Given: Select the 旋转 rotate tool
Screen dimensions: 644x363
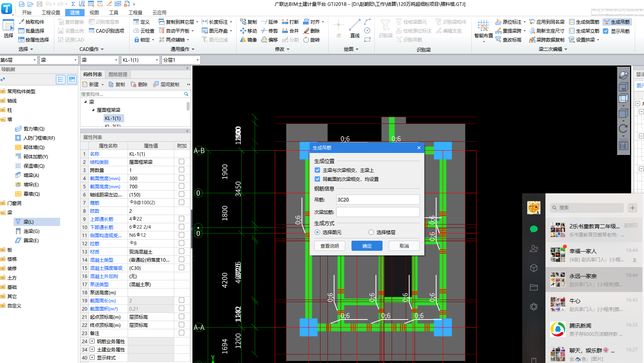Looking at the screenshot, I should click(x=312, y=40).
